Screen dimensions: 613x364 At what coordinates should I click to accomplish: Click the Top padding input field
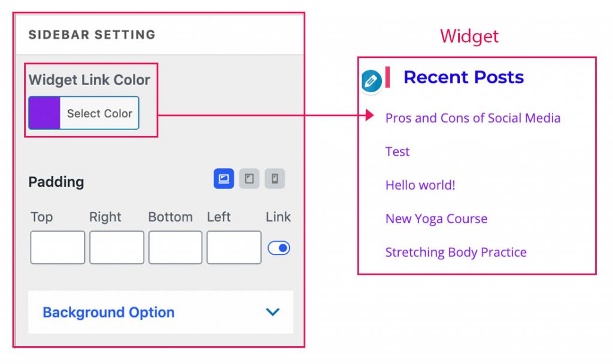click(57, 247)
